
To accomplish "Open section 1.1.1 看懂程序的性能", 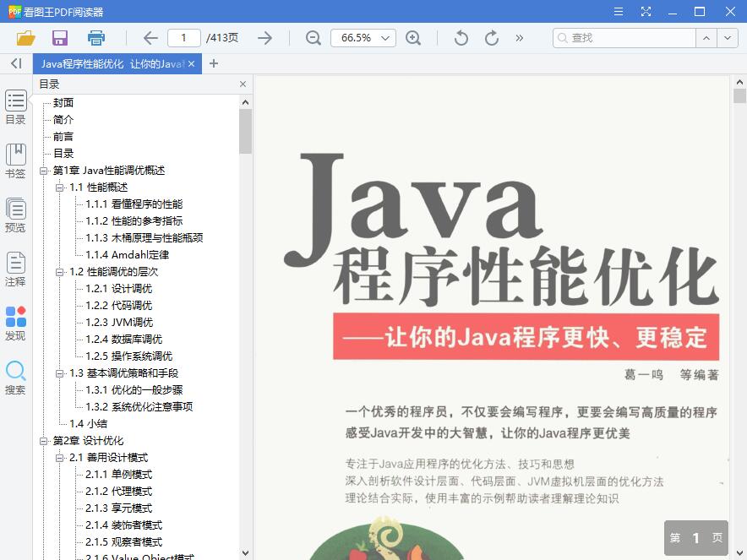I will tap(134, 204).
